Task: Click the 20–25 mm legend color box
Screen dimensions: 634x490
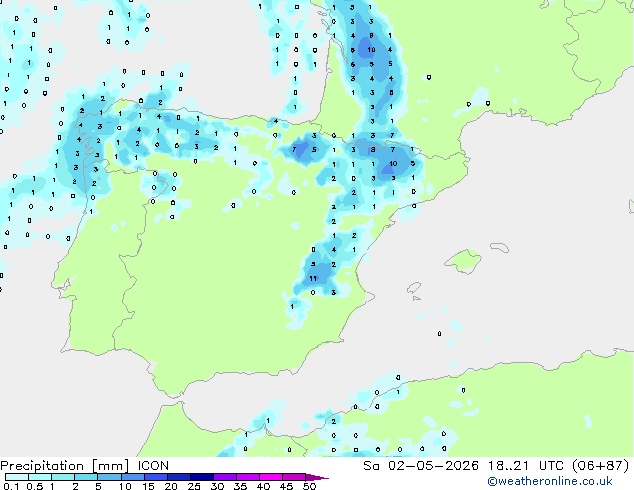Action: 178,477
